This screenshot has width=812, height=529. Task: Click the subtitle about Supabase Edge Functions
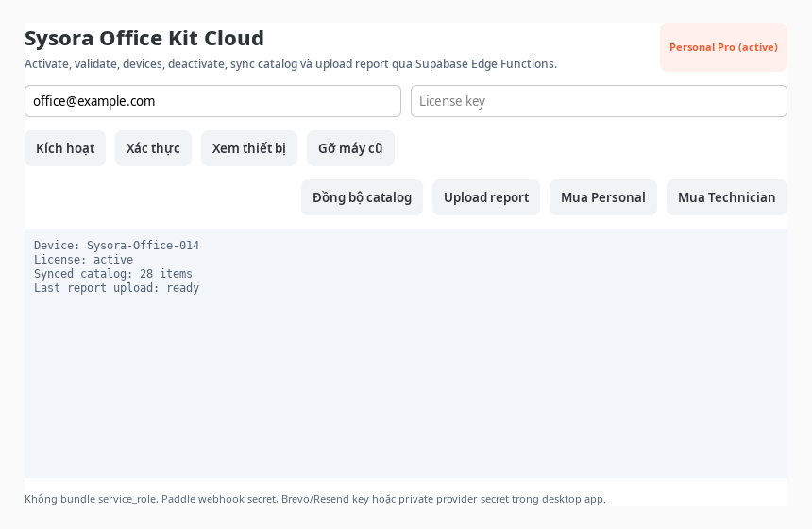click(x=291, y=63)
